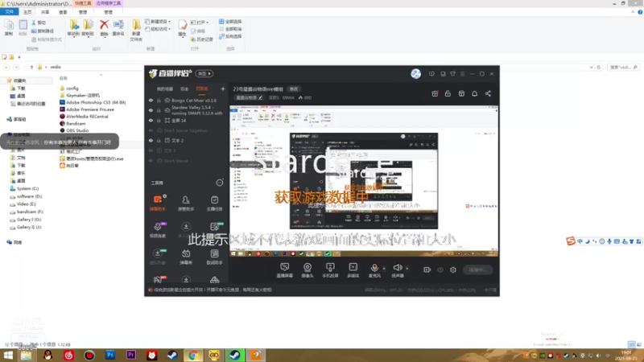Click 反向选择 invert selection in ribbon

pyautogui.click(x=230, y=36)
